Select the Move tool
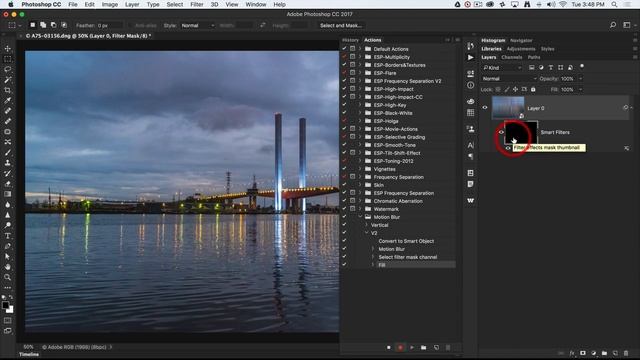640x360 pixels. 7,49
